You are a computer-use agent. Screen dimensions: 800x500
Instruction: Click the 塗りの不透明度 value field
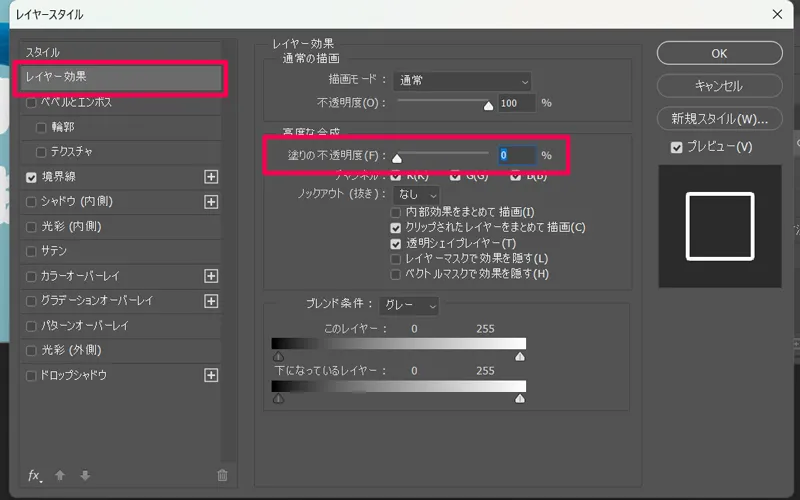[515, 155]
